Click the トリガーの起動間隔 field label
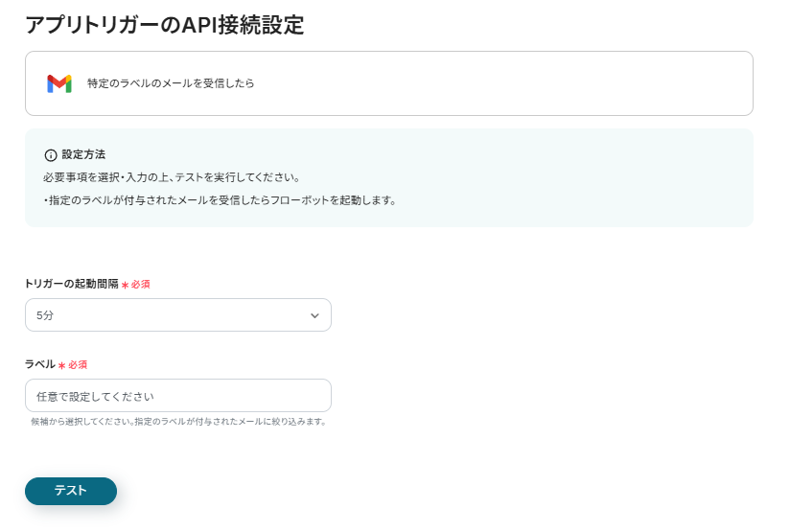 [72, 284]
